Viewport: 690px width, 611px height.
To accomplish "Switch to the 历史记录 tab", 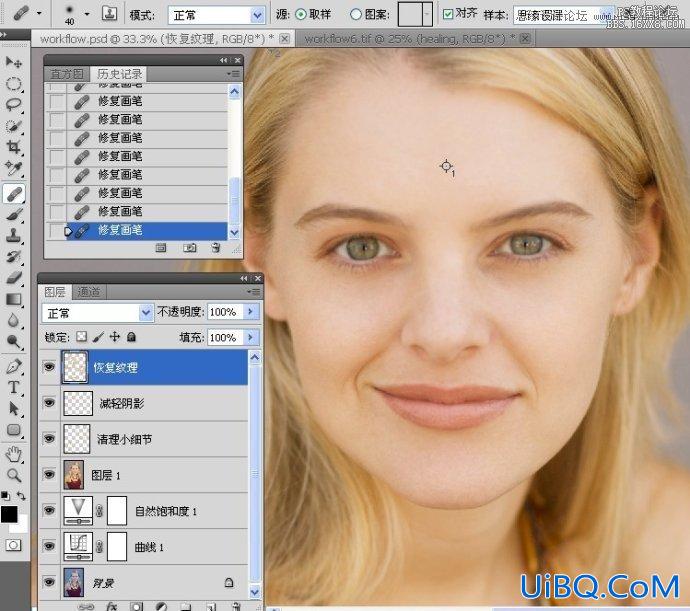I will click(x=119, y=74).
